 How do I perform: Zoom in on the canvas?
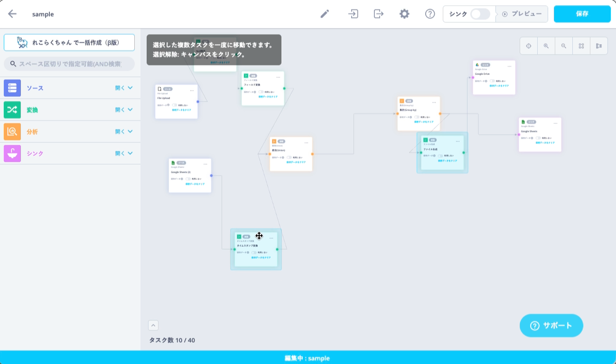click(546, 46)
